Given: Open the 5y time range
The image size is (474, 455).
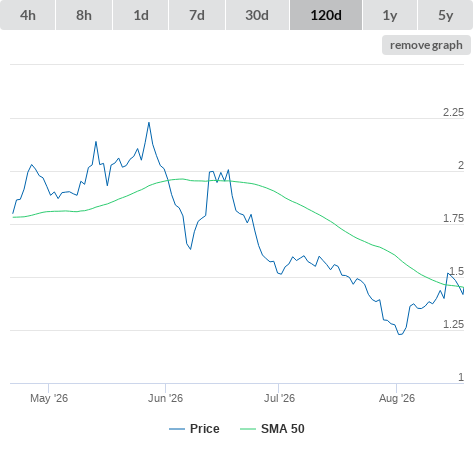Looking at the screenshot, I should pyautogui.click(x=446, y=15).
